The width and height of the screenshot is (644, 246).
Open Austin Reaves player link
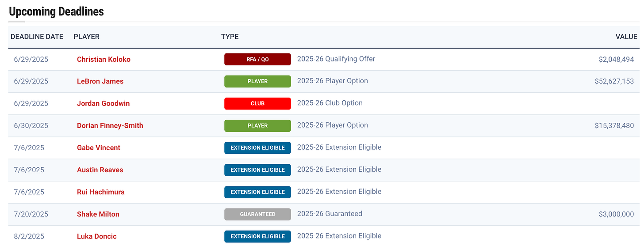pyautogui.click(x=100, y=170)
